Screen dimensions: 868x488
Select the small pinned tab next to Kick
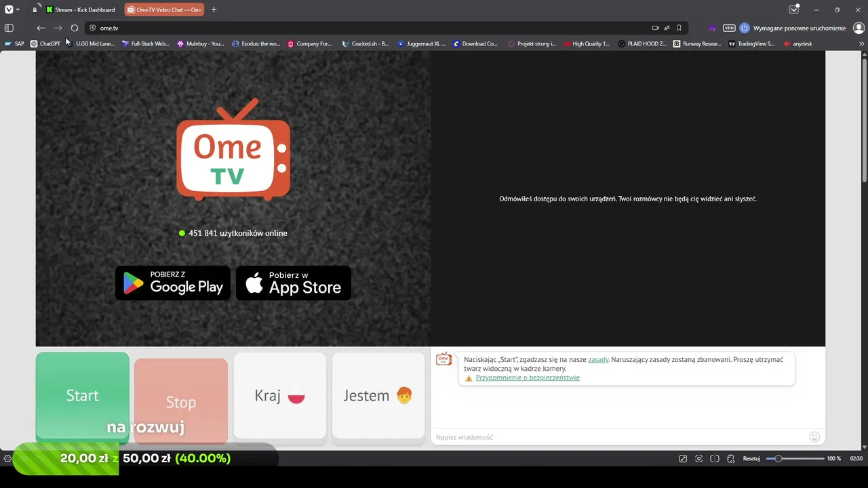coord(35,9)
